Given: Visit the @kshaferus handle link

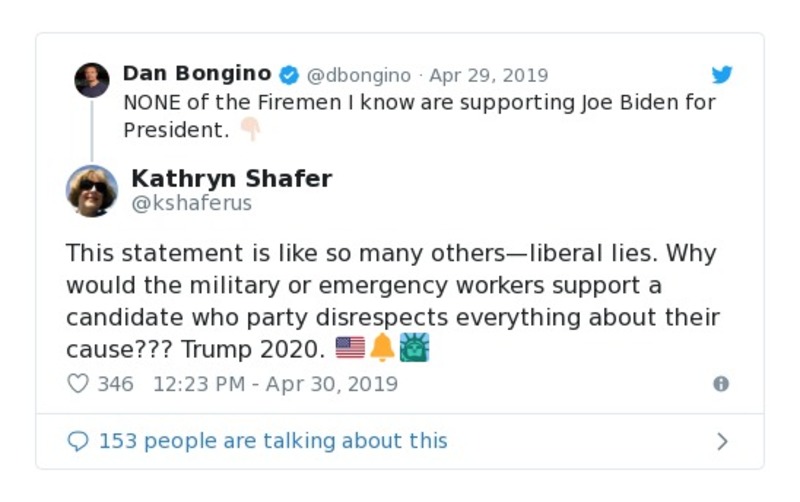Looking at the screenshot, I should (192, 204).
